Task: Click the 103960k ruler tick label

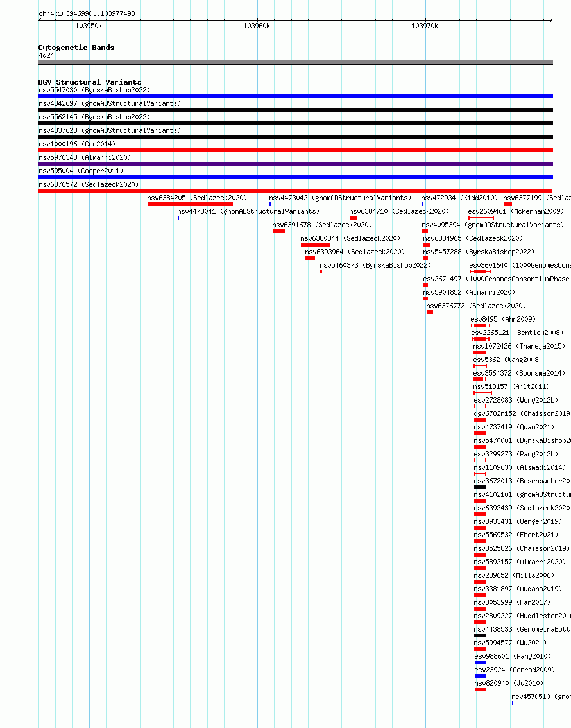Action: pyautogui.click(x=257, y=26)
